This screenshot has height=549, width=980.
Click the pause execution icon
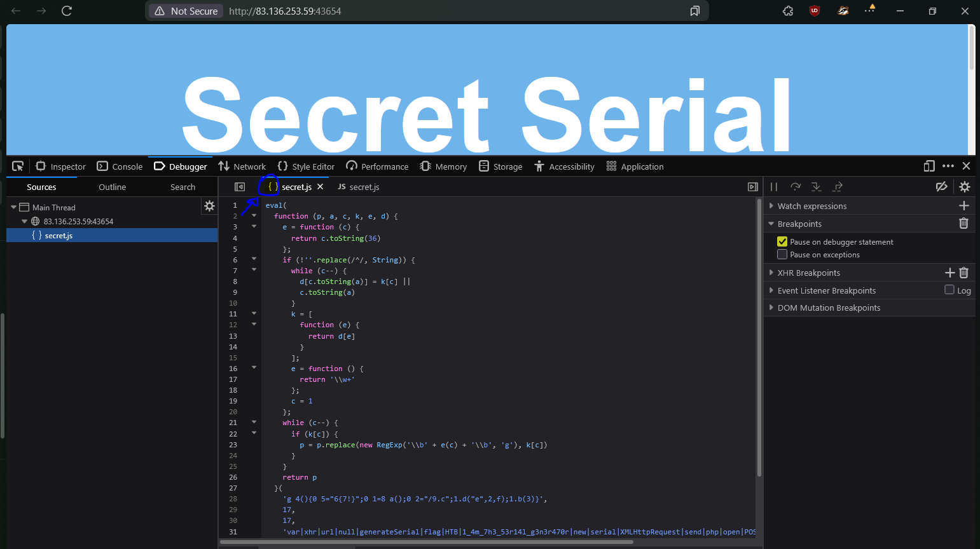point(774,187)
